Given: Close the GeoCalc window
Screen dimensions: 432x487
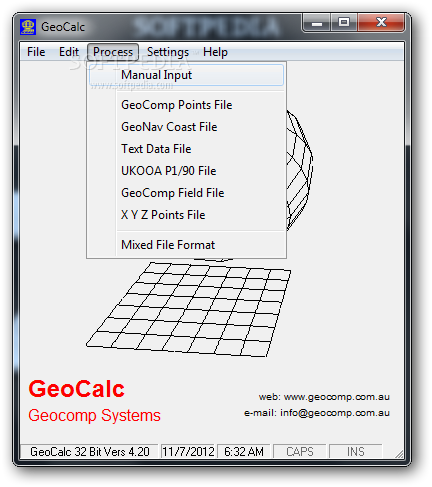Looking at the screenshot, I should 381,23.
